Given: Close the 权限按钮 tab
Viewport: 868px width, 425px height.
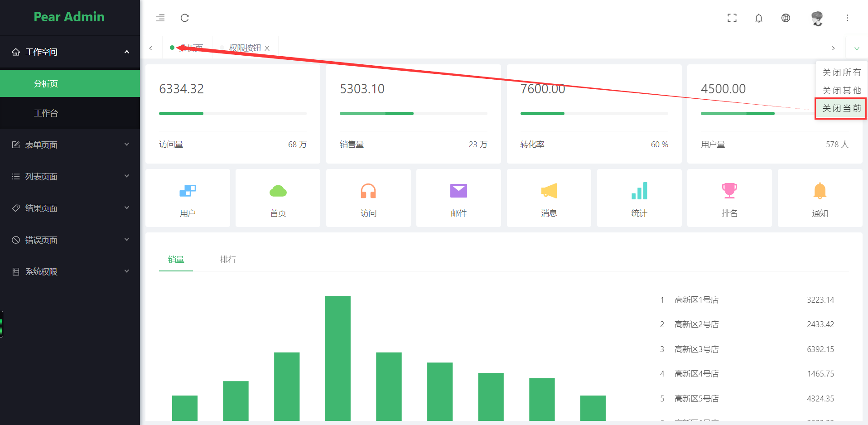Looking at the screenshot, I should [267, 48].
